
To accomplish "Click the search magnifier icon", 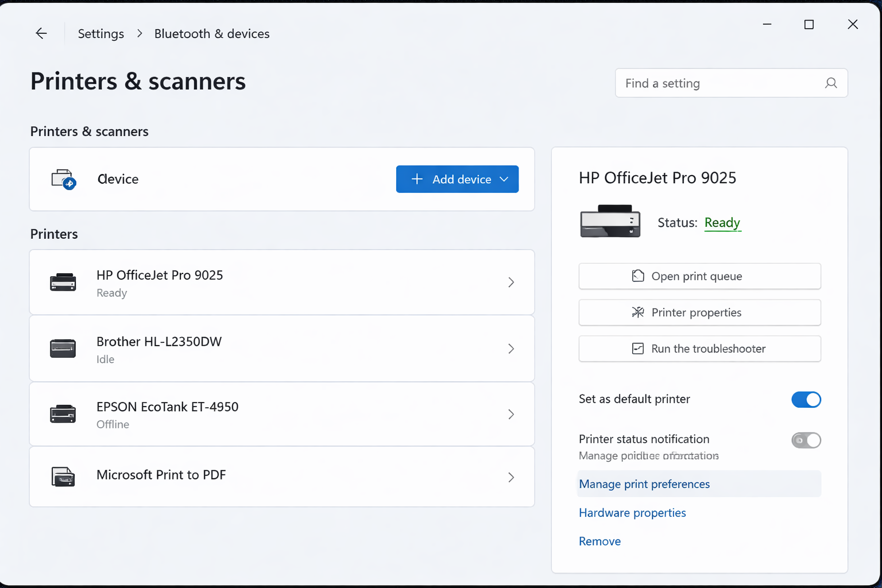I will tap(830, 83).
